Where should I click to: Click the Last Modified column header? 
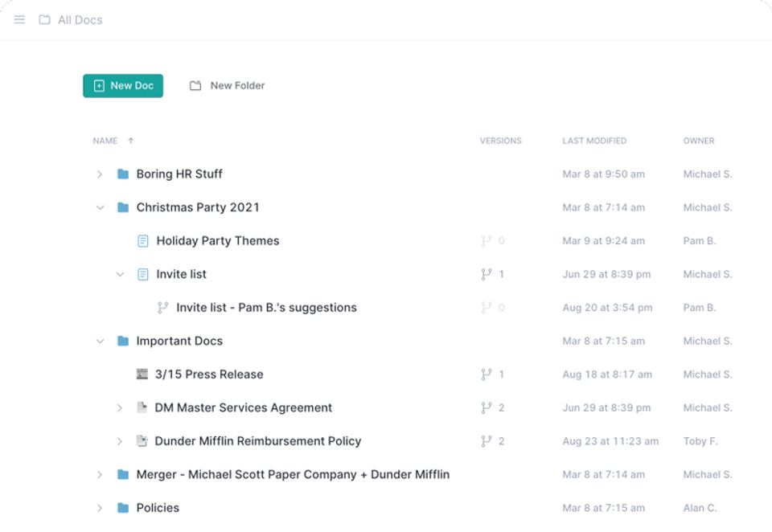(x=593, y=141)
